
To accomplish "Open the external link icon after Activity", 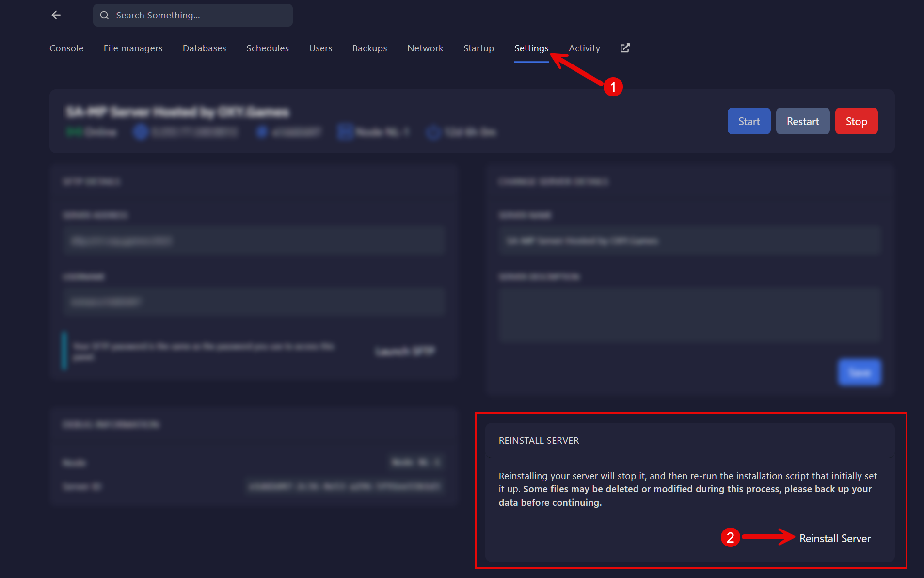I will (x=625, y=48).
